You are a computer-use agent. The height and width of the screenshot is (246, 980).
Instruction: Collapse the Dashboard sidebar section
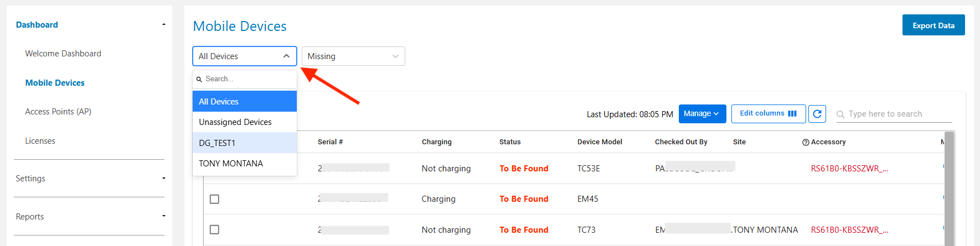(x=163, y=25)
